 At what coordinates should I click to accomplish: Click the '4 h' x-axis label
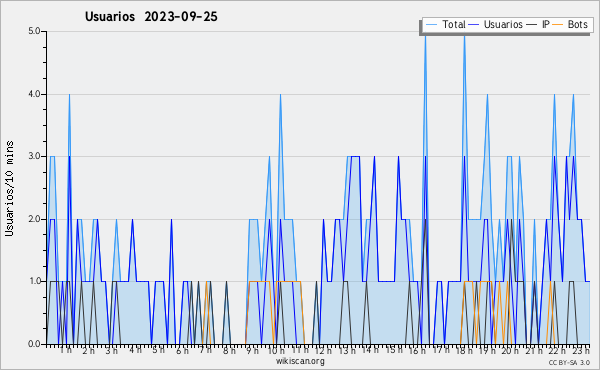tap(135, 350)
